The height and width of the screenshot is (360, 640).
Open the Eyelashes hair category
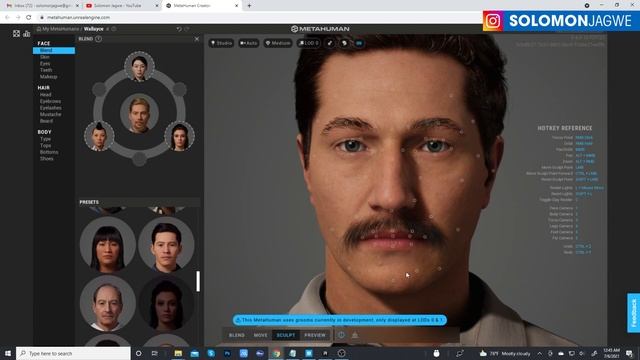point(51,108)
